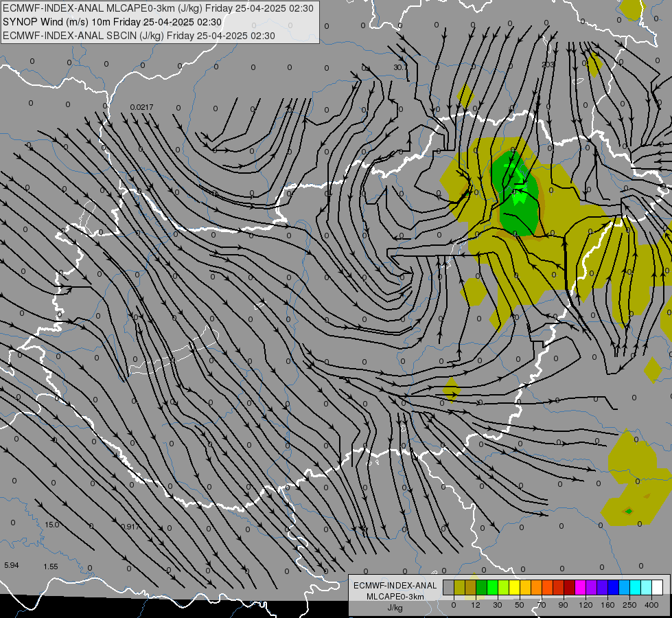Click the map value 0.0217

pos(141,107)
